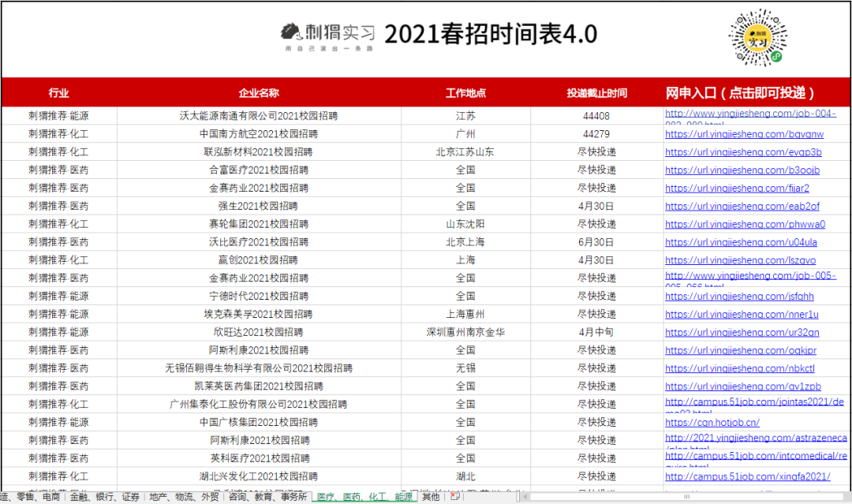Select cell 无锡佰翱得生物科学有限公司2021校园招聘
The image size is (852, 504).
(x=259, y=368)
